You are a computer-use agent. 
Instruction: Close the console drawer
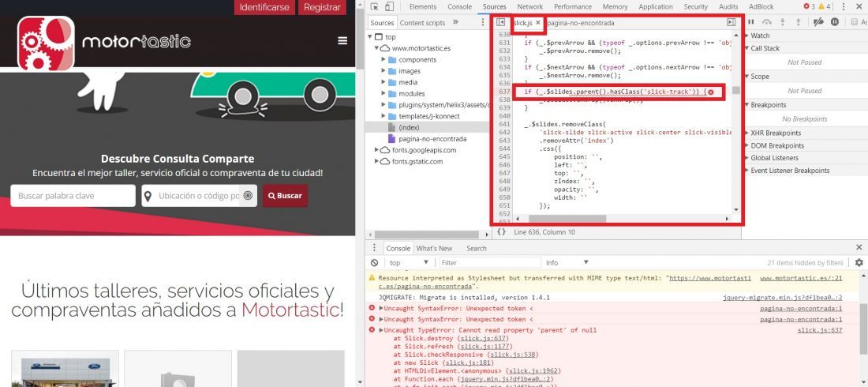859,247
